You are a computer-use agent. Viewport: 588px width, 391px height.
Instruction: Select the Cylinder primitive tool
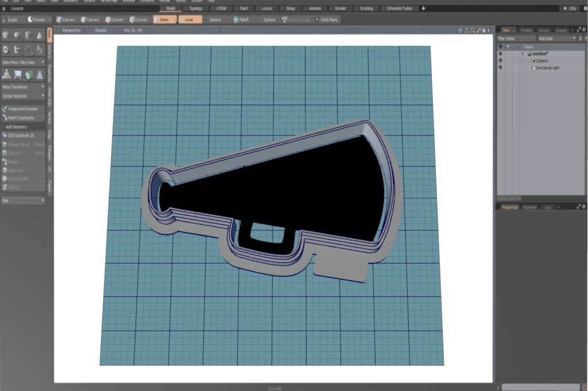(28, 36)
